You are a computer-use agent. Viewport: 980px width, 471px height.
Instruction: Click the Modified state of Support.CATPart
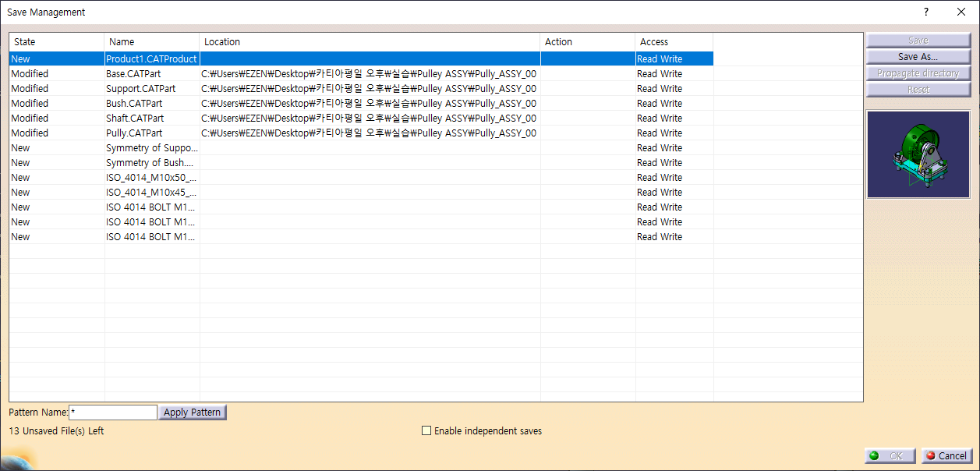coord(30,88)
